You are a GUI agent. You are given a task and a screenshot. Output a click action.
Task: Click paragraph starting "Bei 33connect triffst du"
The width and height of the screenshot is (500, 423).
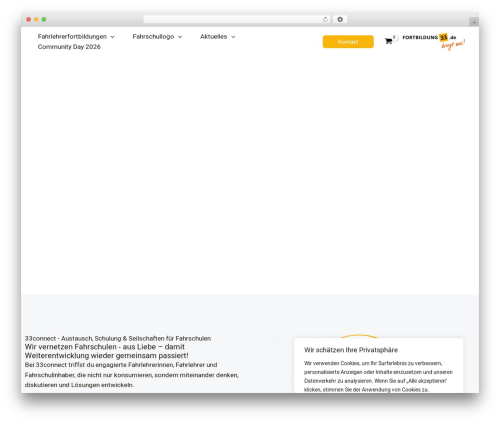click(132, 375)
